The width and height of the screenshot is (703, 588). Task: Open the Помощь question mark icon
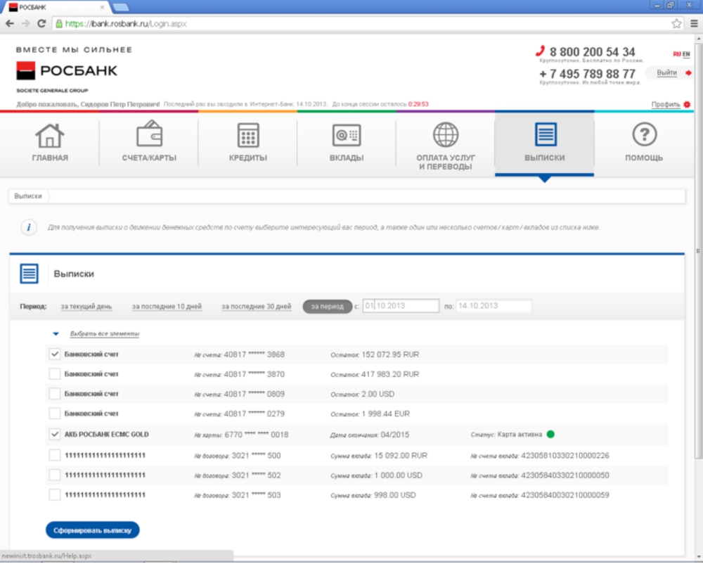[x=644, y=134]
